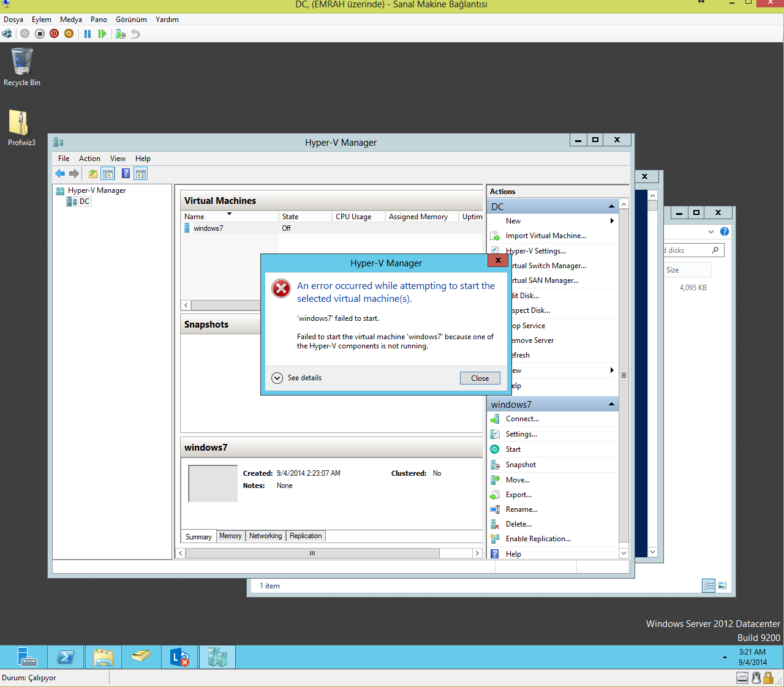Viewport: 784px width, 687px height.
Task: Click blue Back arrow in Hyper-V Manager toolbar
Action: (60, 174)
